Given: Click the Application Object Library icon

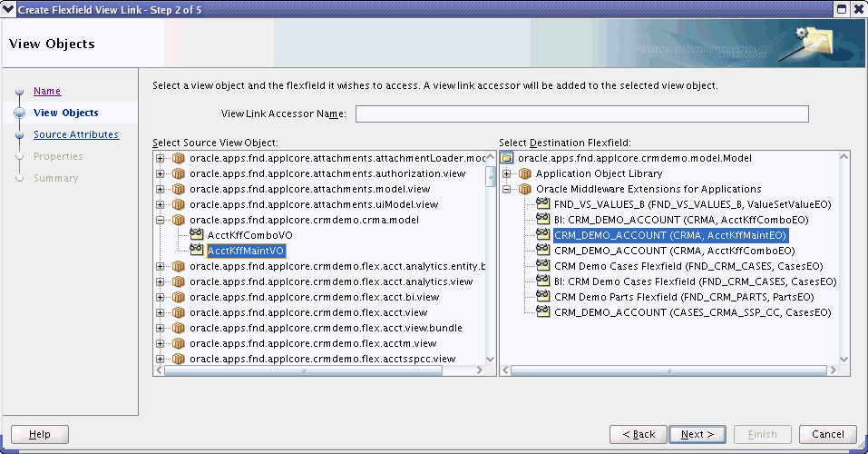Looking at the screenshot, I should [x=524, y=174].
